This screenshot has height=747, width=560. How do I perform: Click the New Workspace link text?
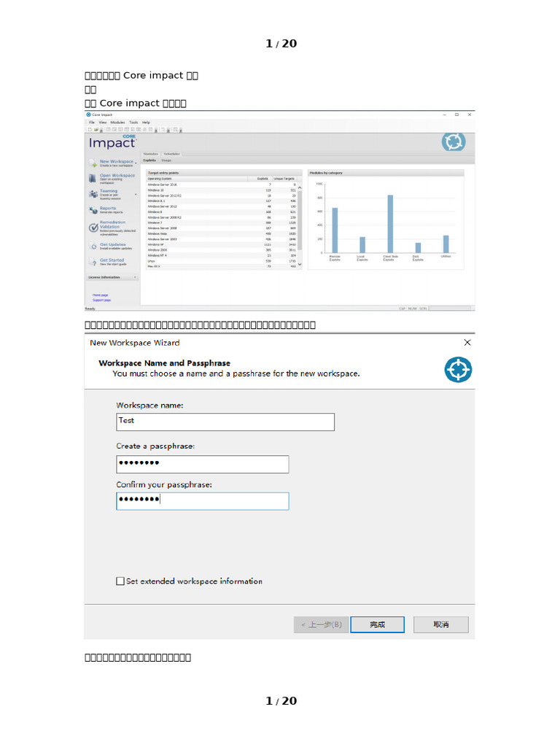point(117,161)
